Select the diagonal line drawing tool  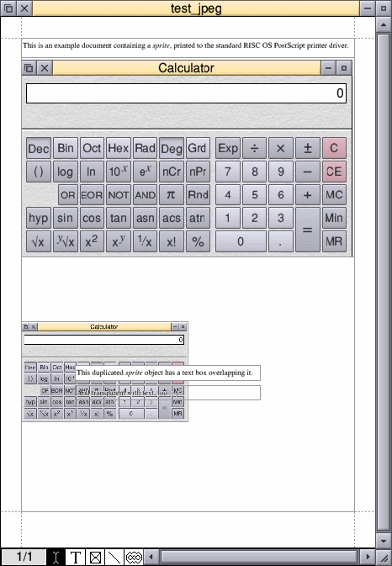(114, 558)
